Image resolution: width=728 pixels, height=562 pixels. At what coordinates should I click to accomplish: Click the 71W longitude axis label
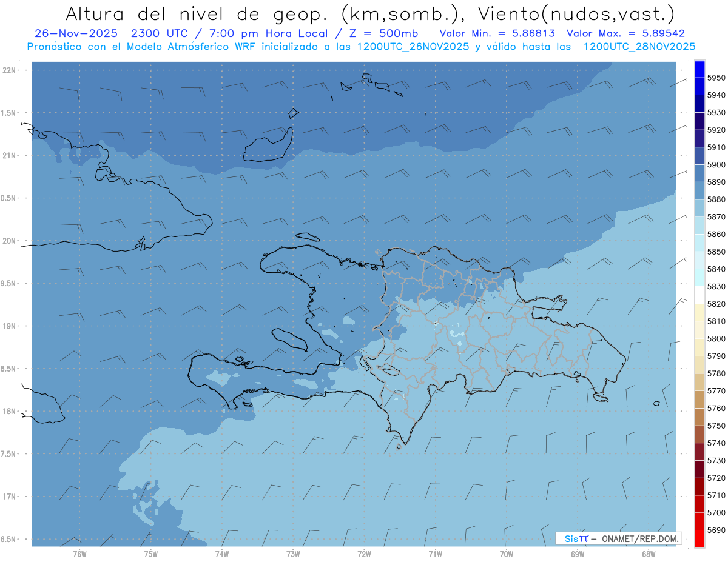point(435,554)
